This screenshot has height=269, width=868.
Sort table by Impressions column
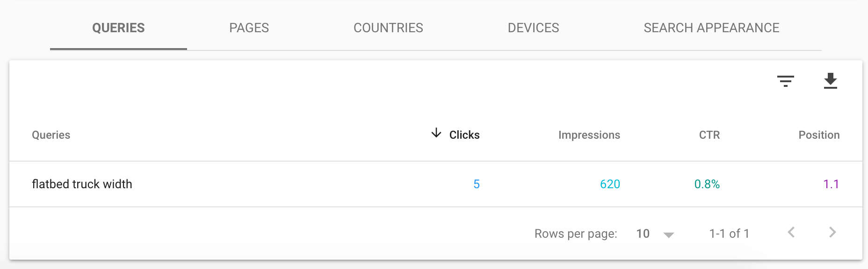pos(589,135)
